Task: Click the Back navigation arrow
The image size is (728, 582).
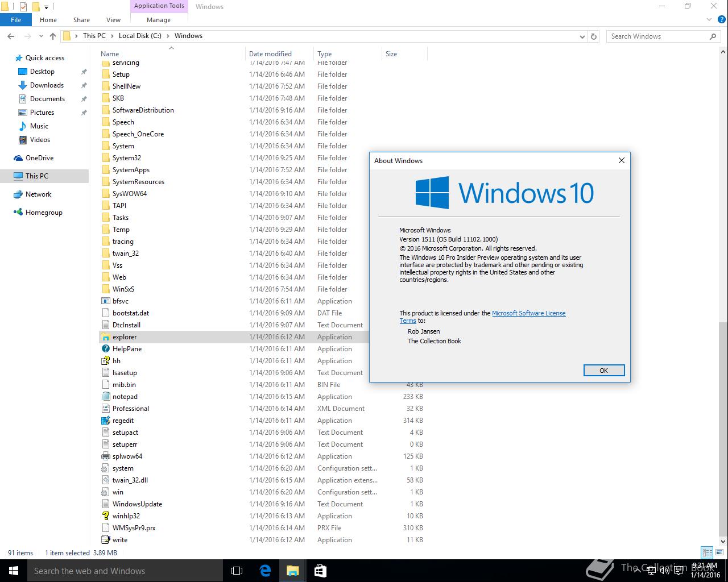Action: point(11,36)
